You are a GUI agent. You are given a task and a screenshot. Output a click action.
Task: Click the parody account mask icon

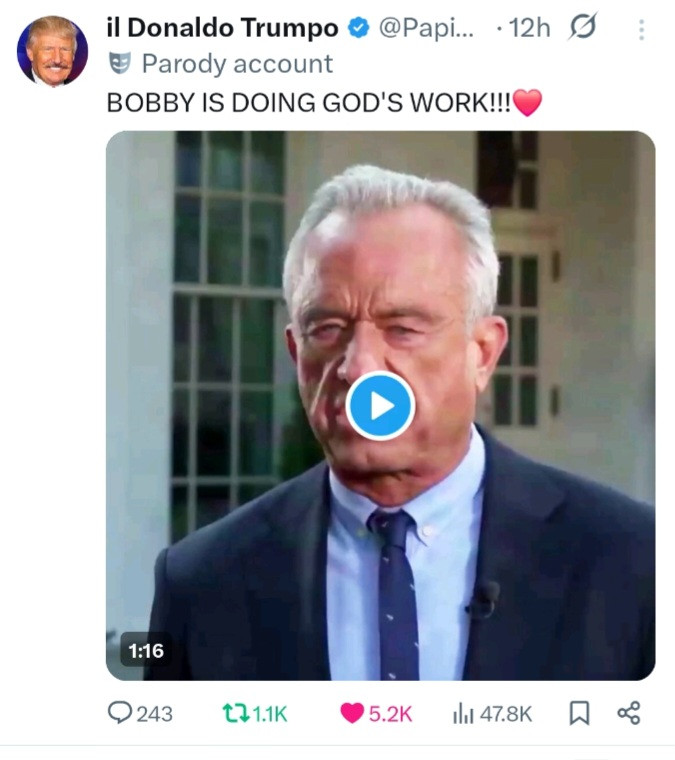(x=120, y=64)
